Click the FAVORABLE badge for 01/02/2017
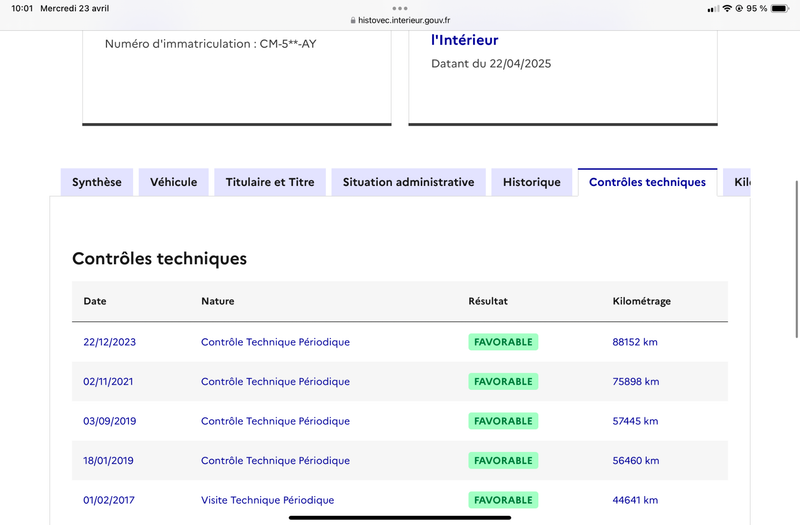The width and height of the screenshot is (800, 525). (x=503, y=500)
